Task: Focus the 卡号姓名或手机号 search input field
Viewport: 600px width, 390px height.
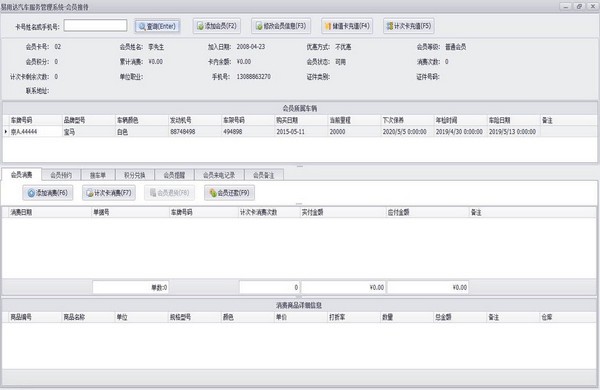Action: pyautogui.click(x=95, y=26)
